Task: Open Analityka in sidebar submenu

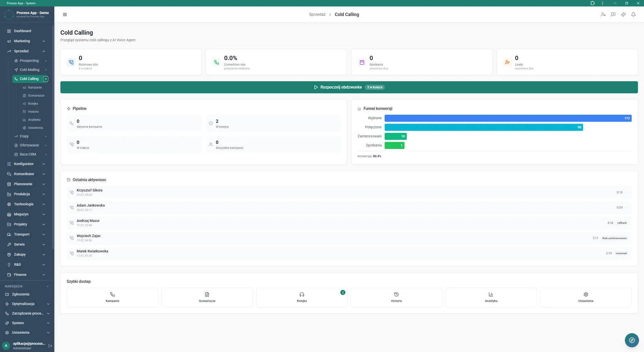Action: [x=34, y=120]
